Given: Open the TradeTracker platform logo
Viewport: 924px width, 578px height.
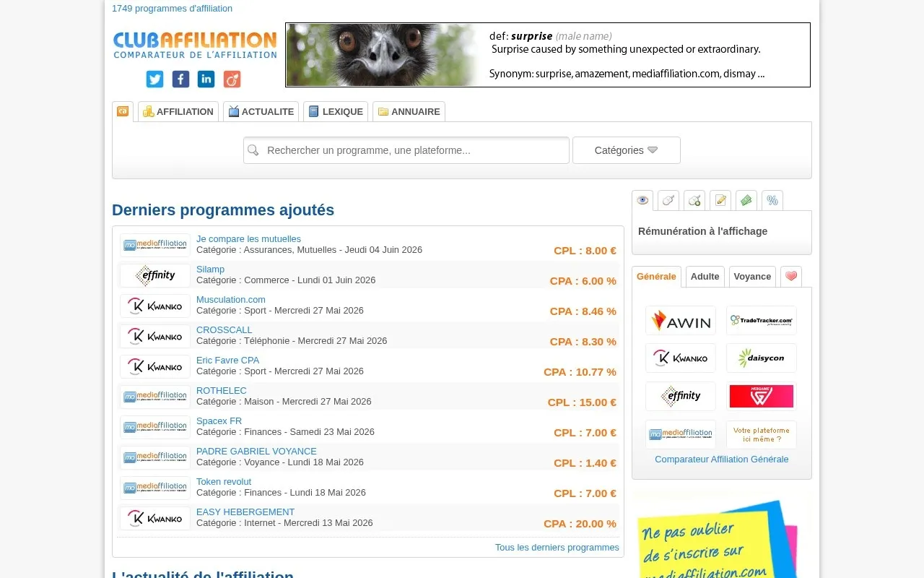Looking at the screenshot, I should pyautogui.click(x=762, y=320).
